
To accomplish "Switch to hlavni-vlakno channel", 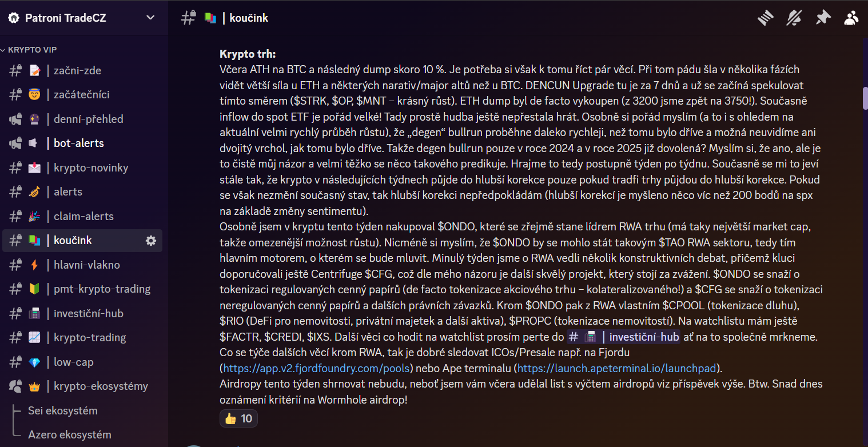I will coord(86,265).
